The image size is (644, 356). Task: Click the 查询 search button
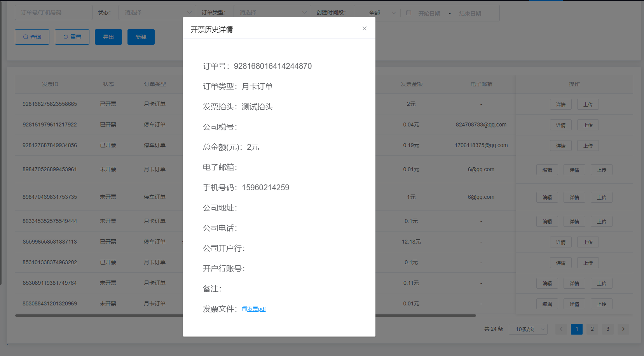tap(32, 37)
